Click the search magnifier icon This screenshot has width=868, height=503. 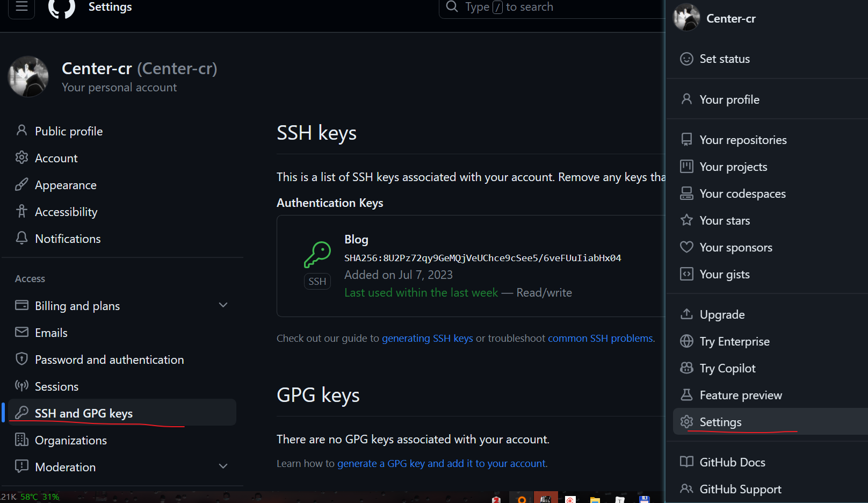[x=452, y=6]
